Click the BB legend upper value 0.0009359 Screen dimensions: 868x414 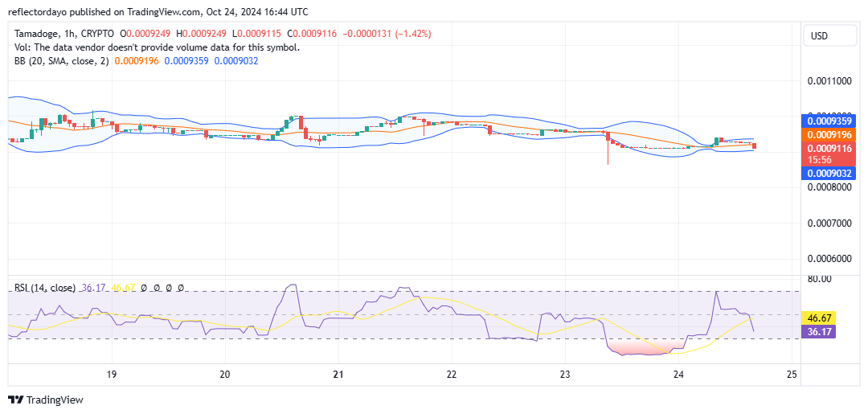pos(186,61)
